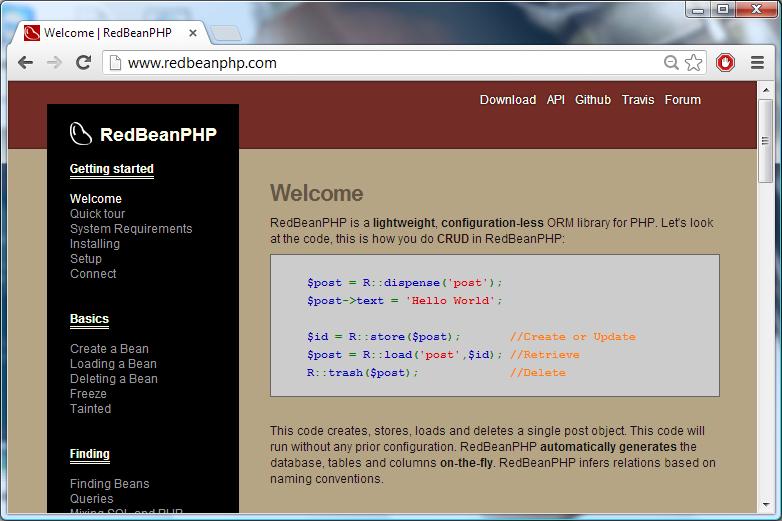Open the Download link in top navigation
Screen dimensions: 782x521
(x=507, y=100)
